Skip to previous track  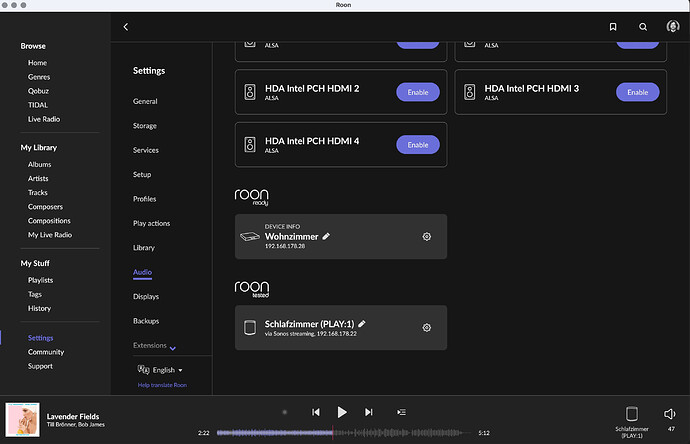[316, 412]
